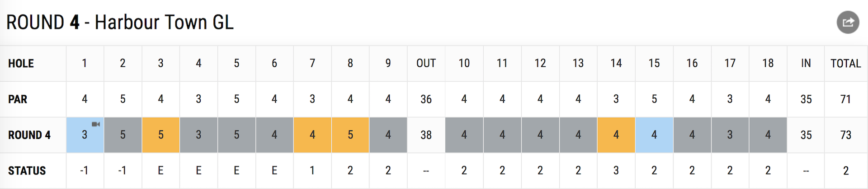The width and height of the screenshot is (868, 189).
Task: Click the OUT column header
Action: pyautogui.click(x=426, y=63)
